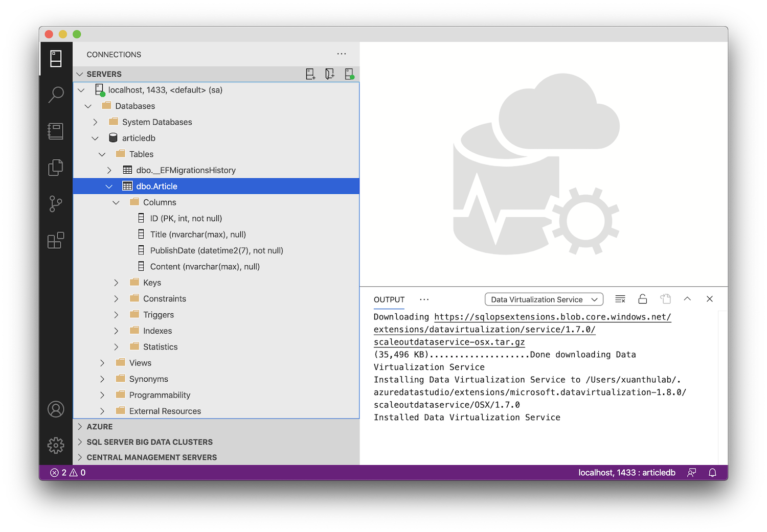Image resolution: width=767 pixels, height=532 pixels.
Task: Click the New Connection icon in Servers header
Action: 310,74
